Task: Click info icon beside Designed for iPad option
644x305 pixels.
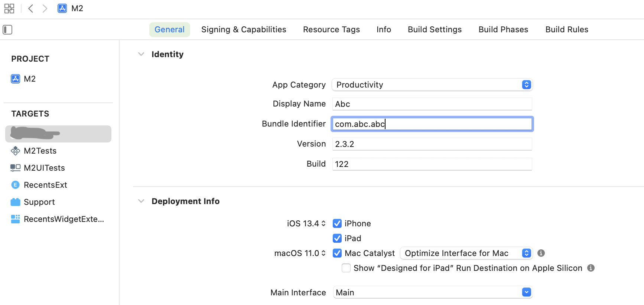Action: click(591, 268)
